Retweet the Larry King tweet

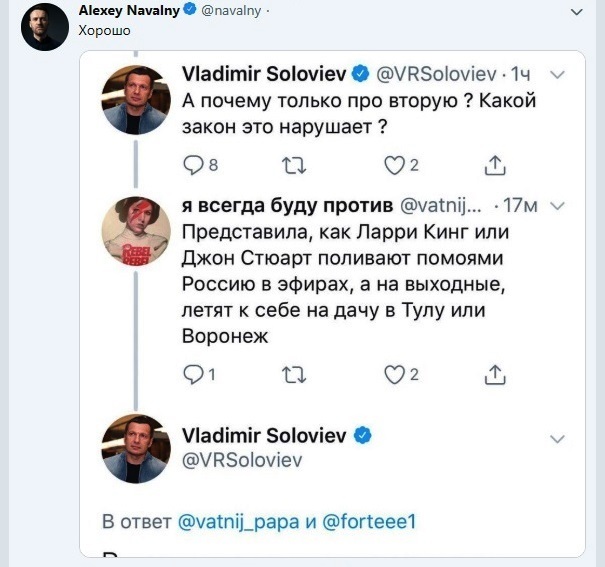pyautogui.click(x=295, y=374)
